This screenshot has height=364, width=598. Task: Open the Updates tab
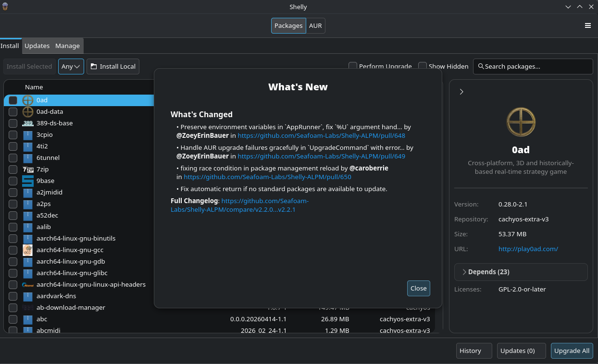37,46
